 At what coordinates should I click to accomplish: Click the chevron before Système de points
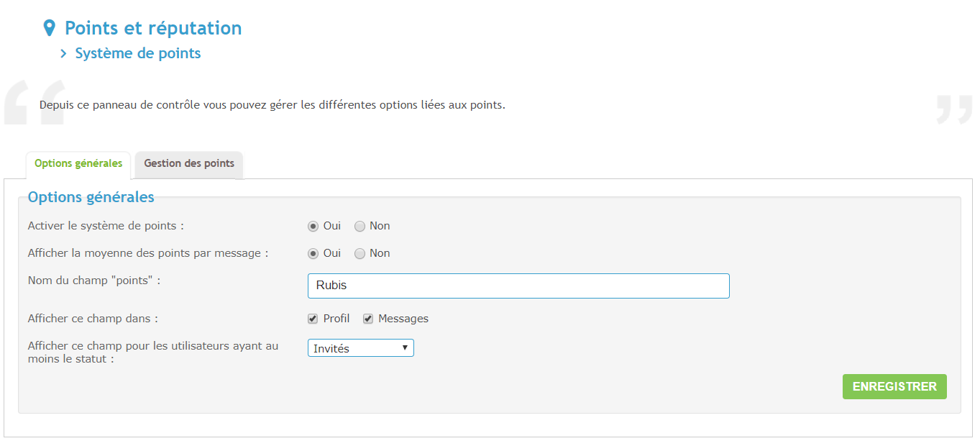tap(64, 53)
